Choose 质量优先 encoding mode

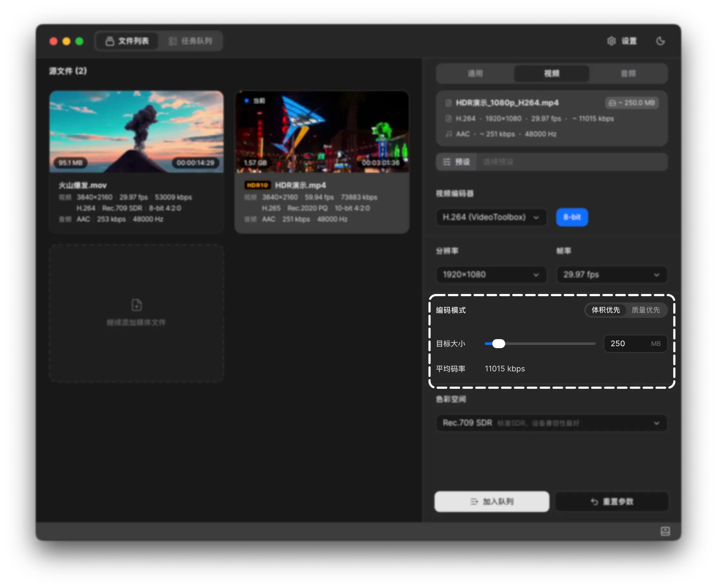[x=645, y=310]
